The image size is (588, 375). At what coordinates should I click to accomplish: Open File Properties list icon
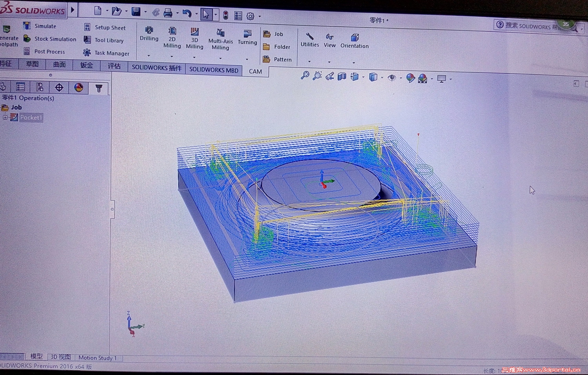coord(238,16)
